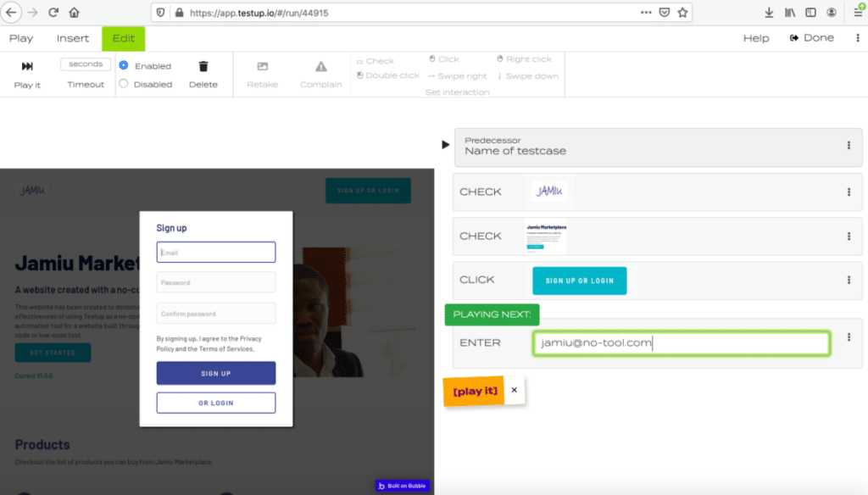The image size is (868, 495).
Task: Delete the step with the trash icon
Action: tap(203, 66)
